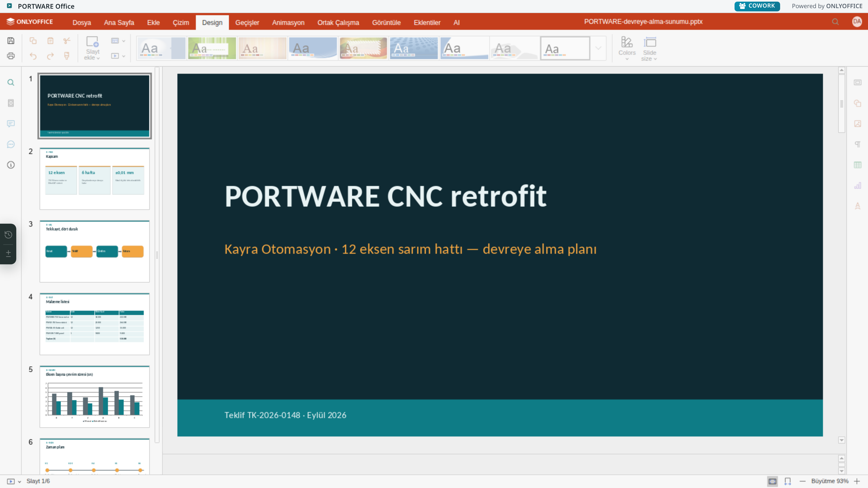The width and height of the screenshot is (868, 488).
Task: Toggle fit to width view
Action: point(787,481)
